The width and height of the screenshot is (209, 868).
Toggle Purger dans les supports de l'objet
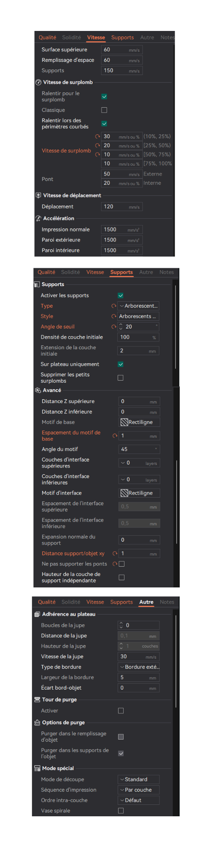[121, 753]
